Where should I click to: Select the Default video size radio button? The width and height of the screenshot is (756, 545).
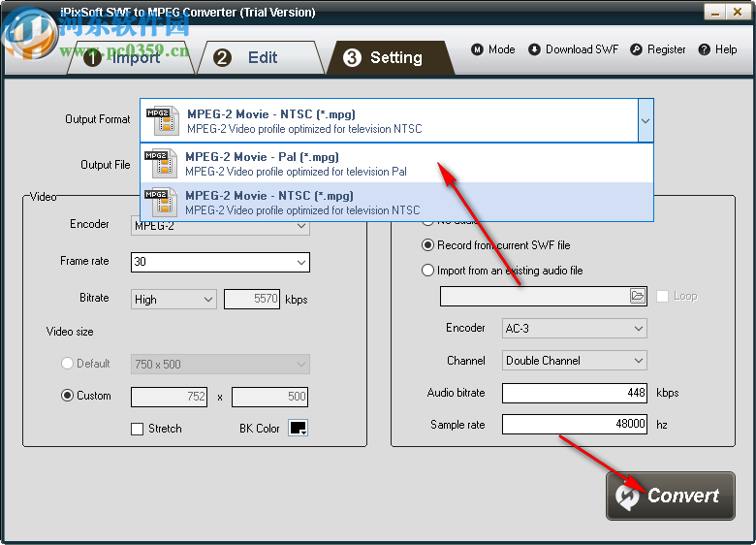click(67, 364)
